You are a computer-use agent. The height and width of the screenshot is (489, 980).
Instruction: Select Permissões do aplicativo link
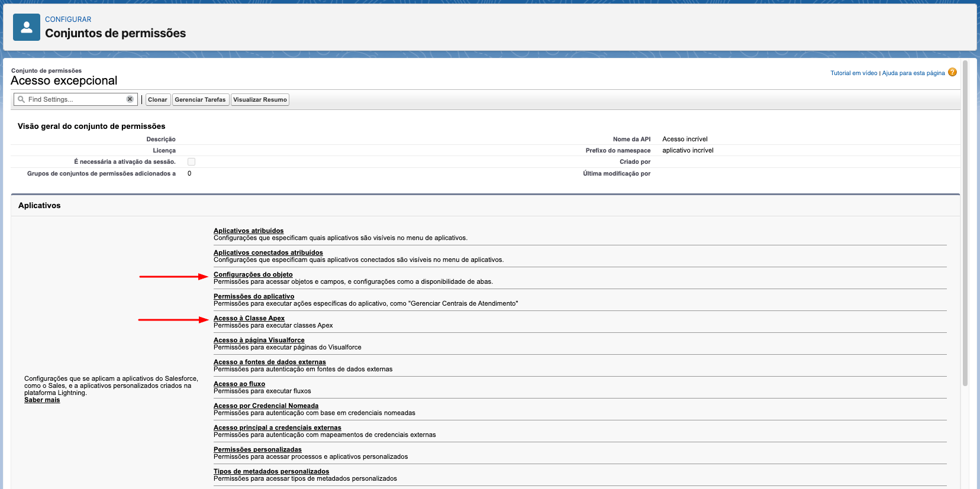[x=254, y=296]
